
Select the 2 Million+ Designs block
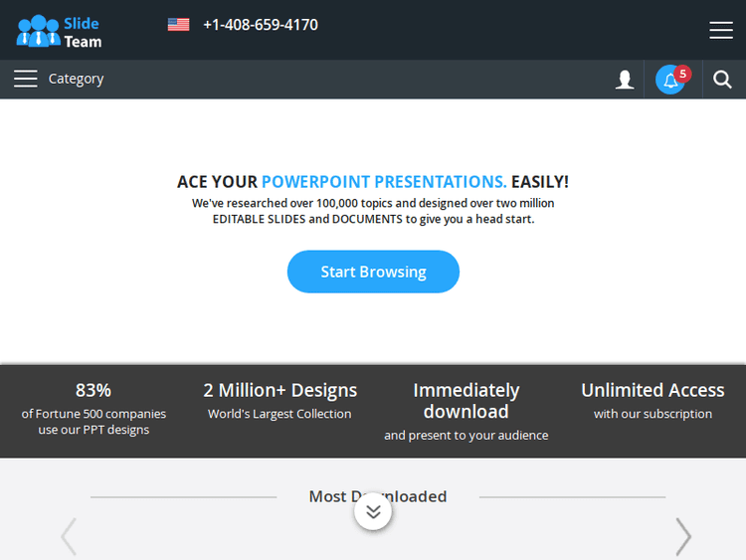pos(280,400)
